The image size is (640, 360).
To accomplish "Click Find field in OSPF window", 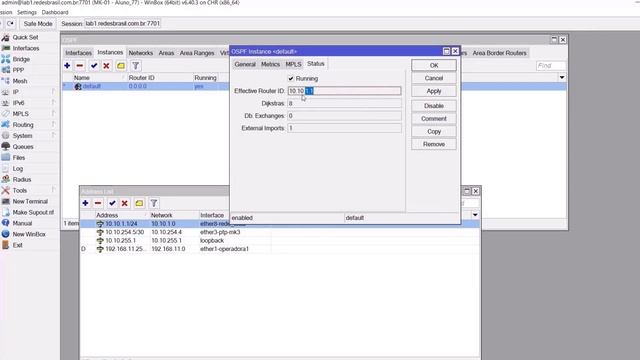I will click(x=551, y=65).
